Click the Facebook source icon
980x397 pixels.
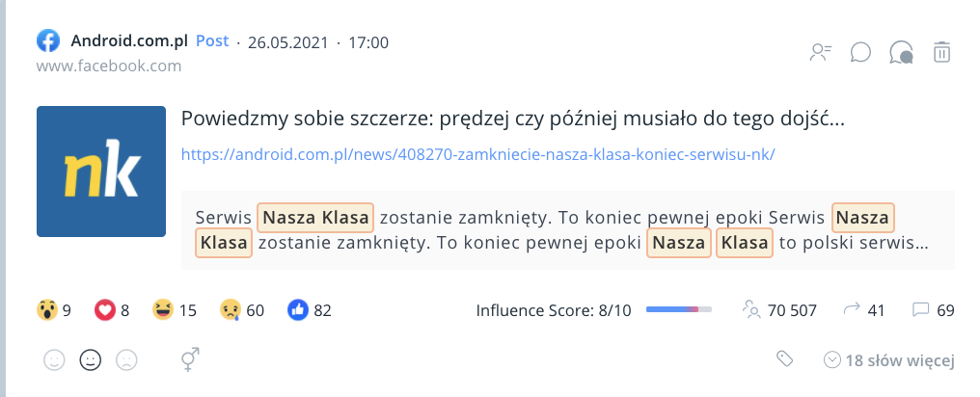coord(48,41)
